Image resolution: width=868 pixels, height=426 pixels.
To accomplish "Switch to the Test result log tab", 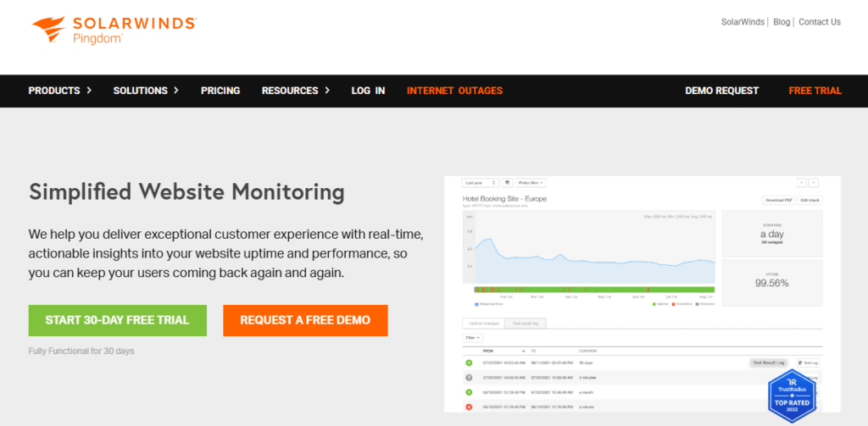I will tap(526, 323).
